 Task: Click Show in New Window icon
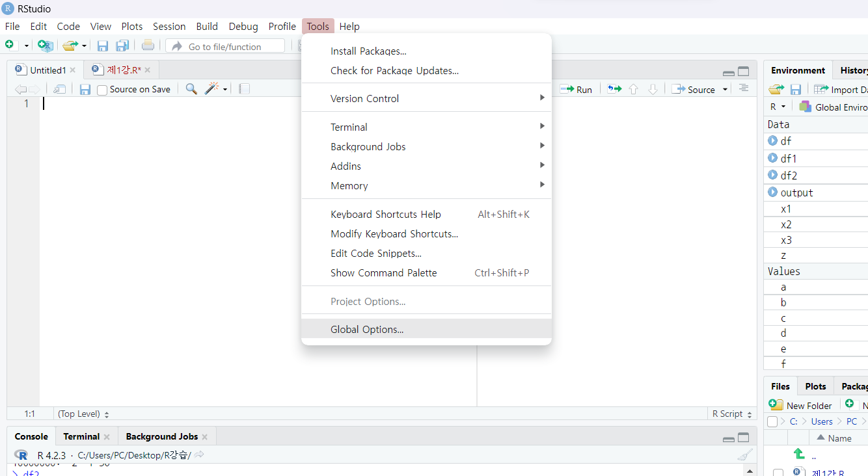[60, 89]
